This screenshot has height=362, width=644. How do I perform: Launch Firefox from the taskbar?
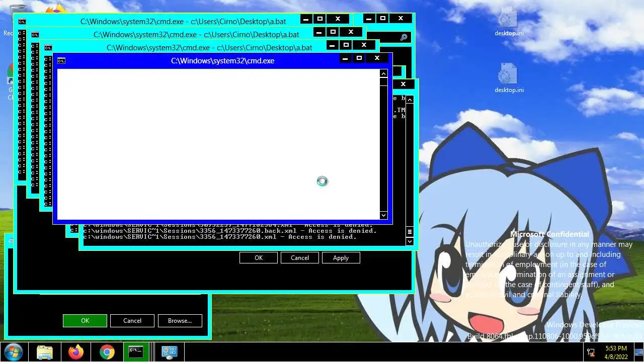click(76, 352)
